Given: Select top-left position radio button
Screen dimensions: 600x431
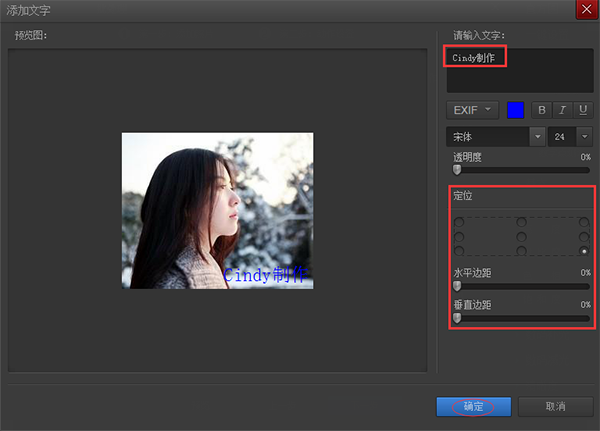Looking at the screenshot, I should coord(459,222).
